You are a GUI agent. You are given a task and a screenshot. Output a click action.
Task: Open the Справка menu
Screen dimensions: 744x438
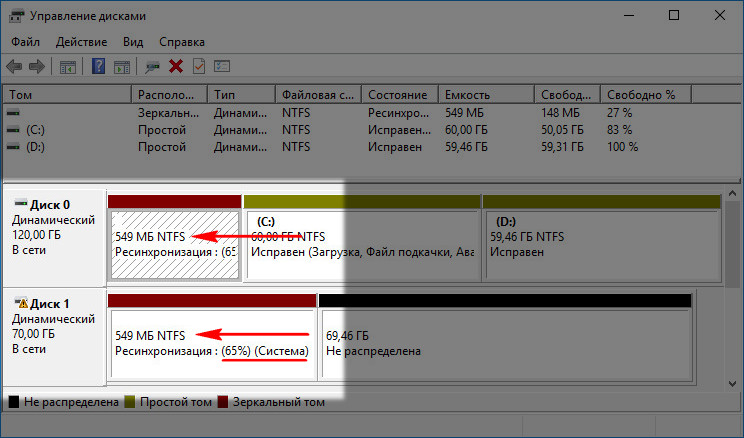pyautogui.click(x=182, y=42)
